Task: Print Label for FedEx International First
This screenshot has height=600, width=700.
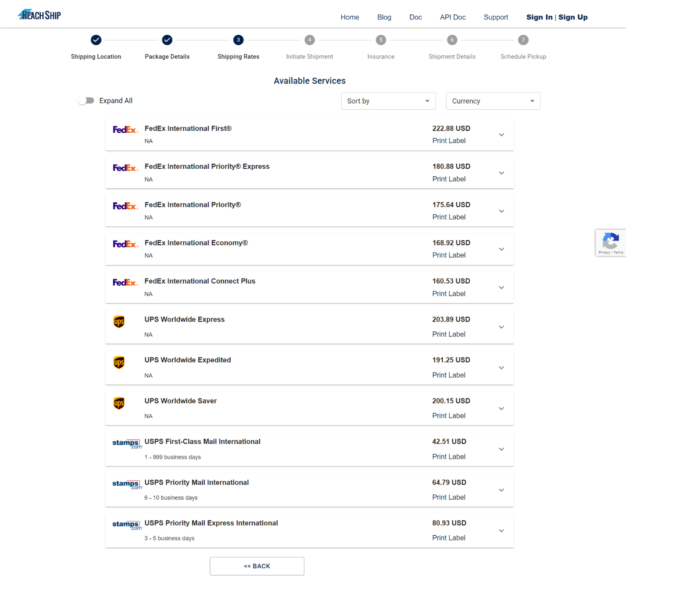Action: pyautogui.click(x=449, y=141)
